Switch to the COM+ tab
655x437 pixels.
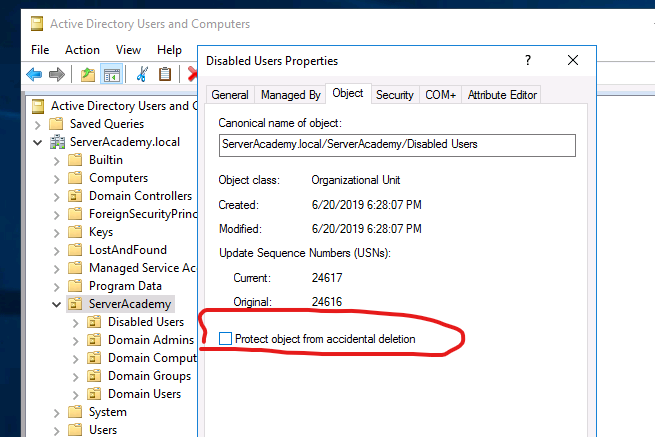coord(440,95)
